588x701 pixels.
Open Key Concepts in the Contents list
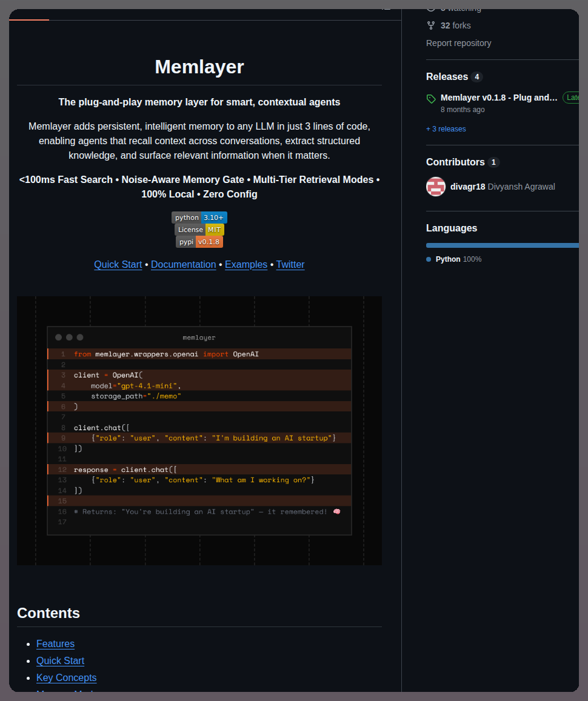pos(66,678)
